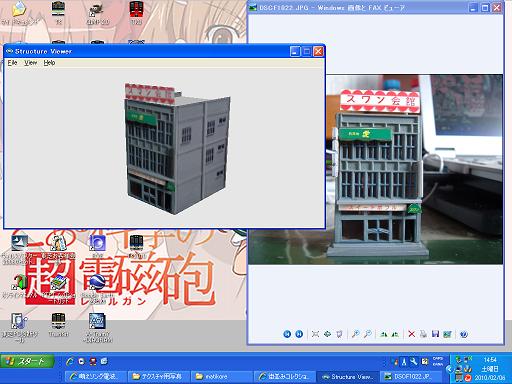Rotate image clockwise in viewer
Screen dimensions: 512x384
pos(384,334)
